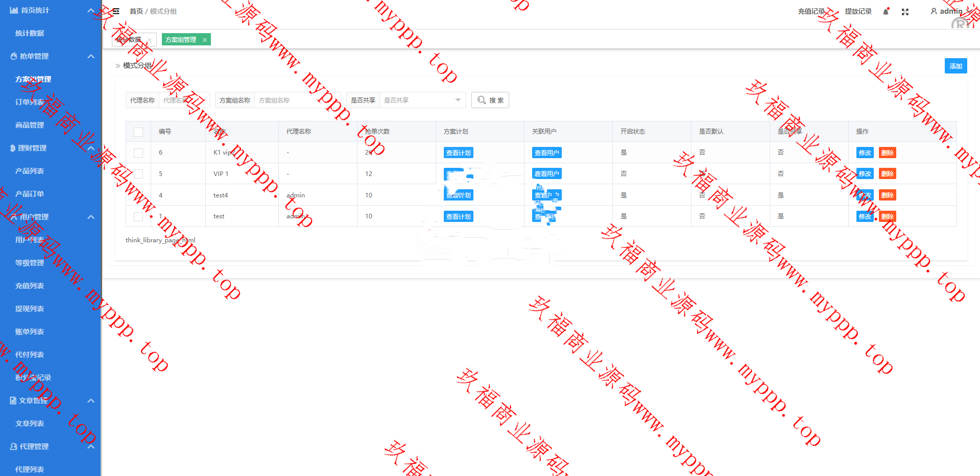Viewport: 980px width, 476px height.
Task: Collapse the 用户管理 sidebar group
Action: pos(91,217)
